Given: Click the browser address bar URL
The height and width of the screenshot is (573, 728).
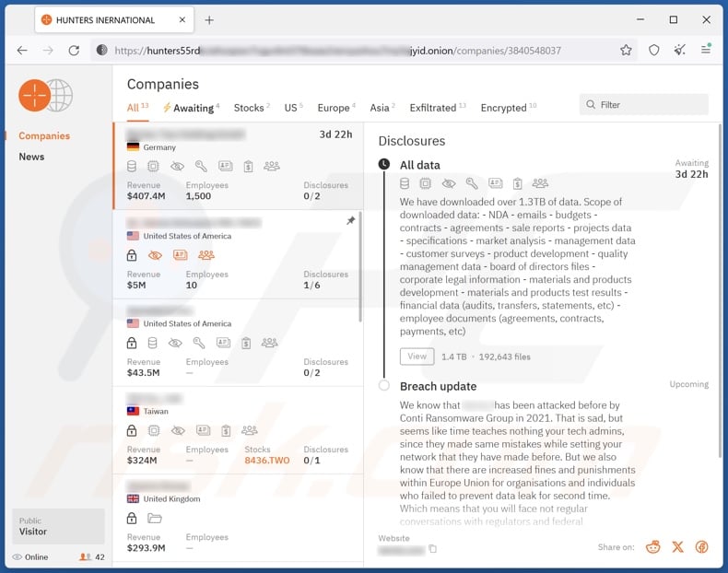Looking at the screenshot, I should click(x=337, y=50).
